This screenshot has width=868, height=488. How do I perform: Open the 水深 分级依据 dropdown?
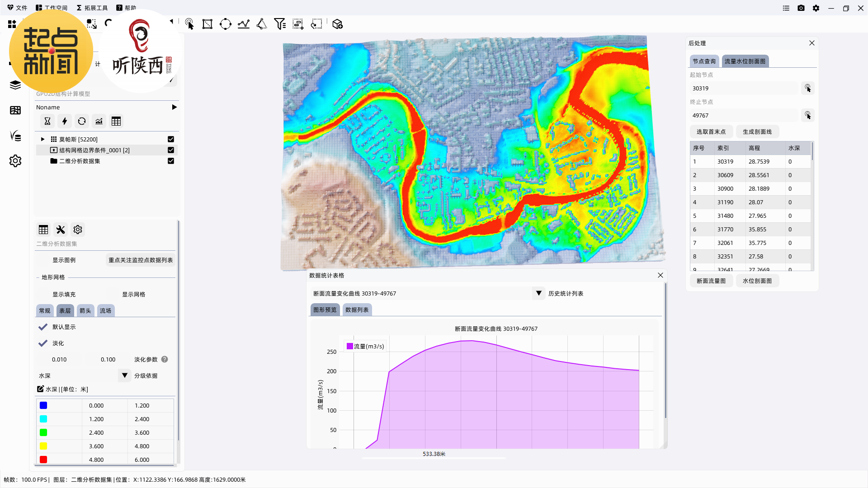[x=124, y=375]
